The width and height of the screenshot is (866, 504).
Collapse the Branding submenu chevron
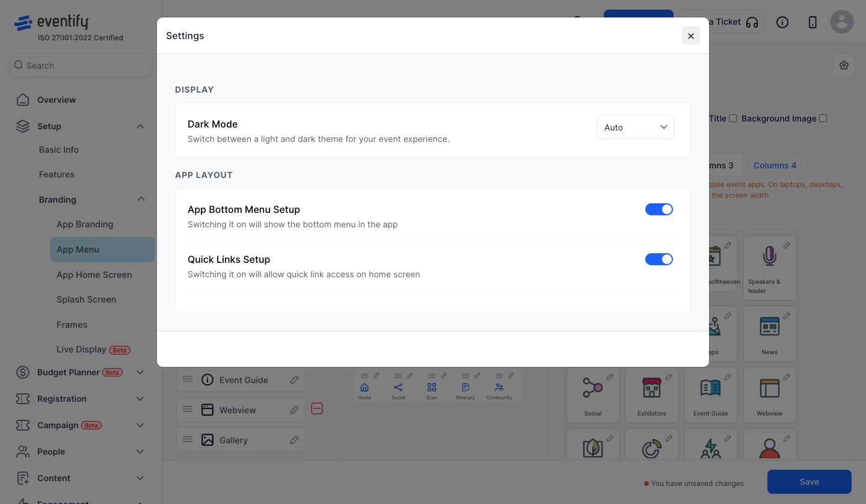click(141, 199)
